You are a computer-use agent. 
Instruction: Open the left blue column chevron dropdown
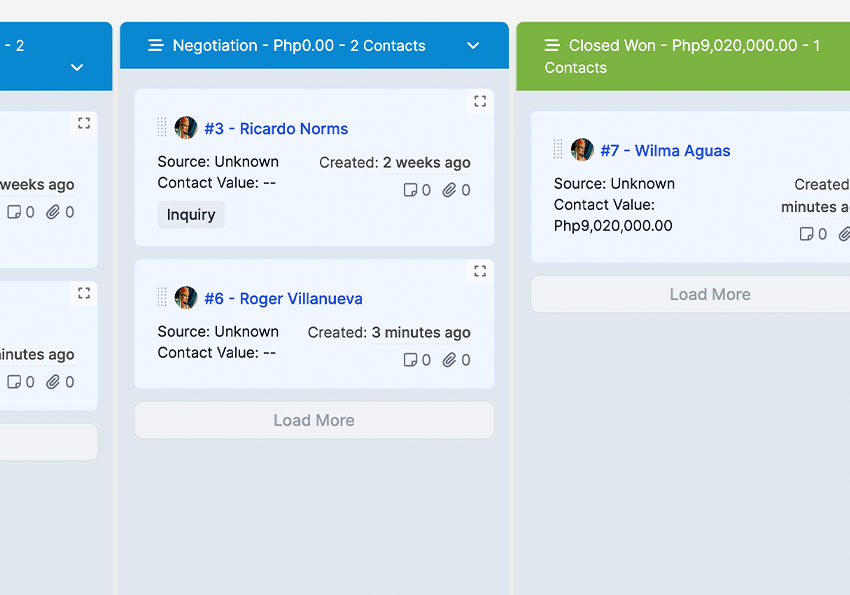(x=77, y=67)
